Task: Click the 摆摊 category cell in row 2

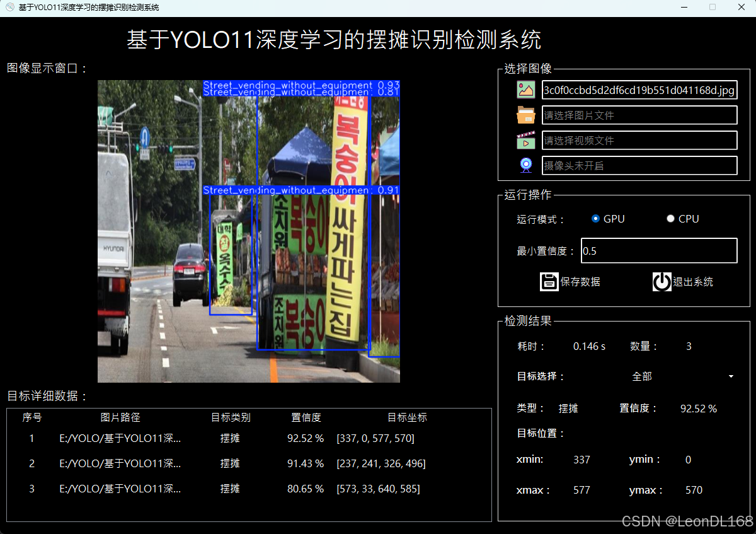Action: pos(230,463)
